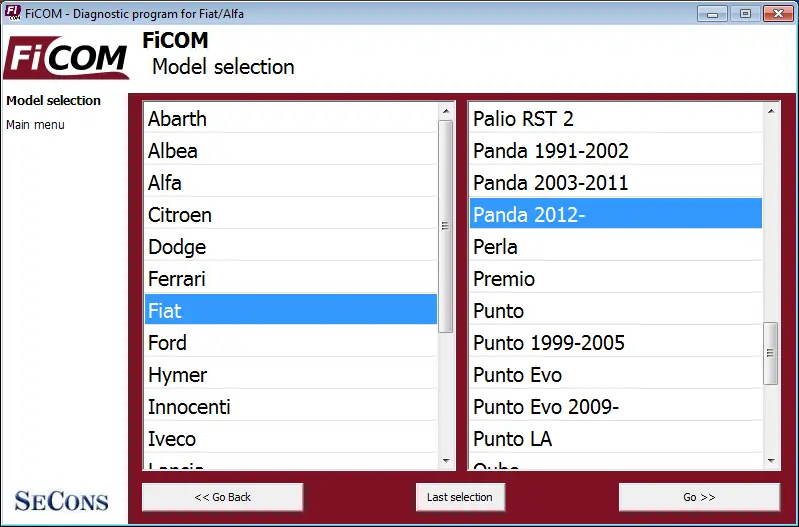Select Premio model
This screenshot has height=527, width=799.
coord(616,279)
